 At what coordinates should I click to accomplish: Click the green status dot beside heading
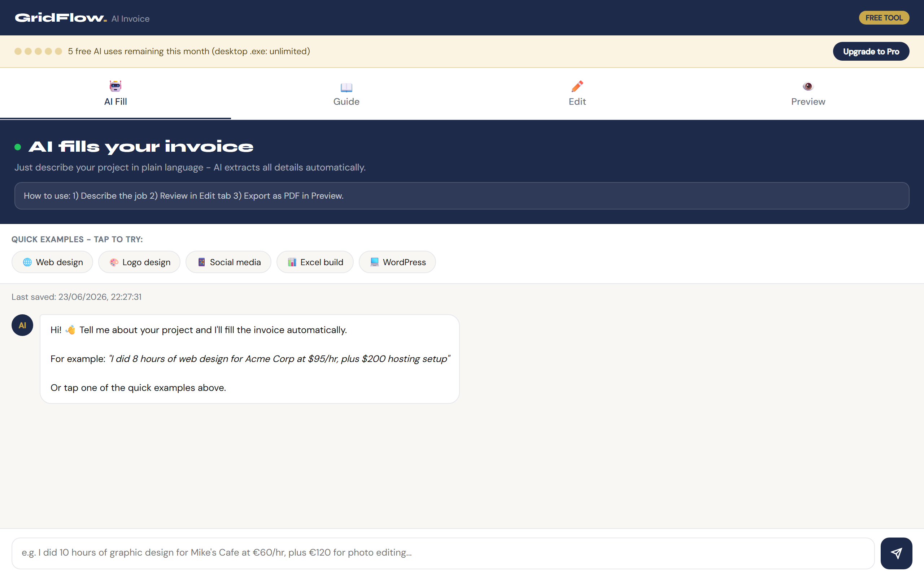(x=18, y=147)
